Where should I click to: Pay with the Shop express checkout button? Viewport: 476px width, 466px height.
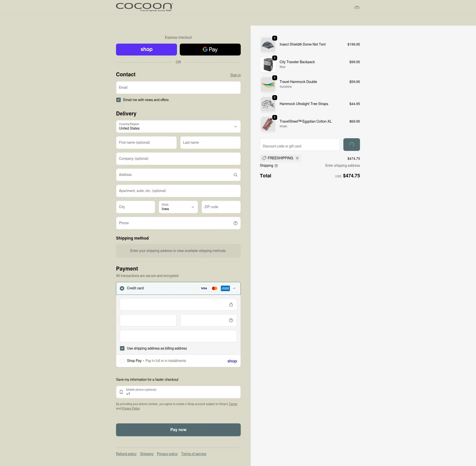[146, 50]
